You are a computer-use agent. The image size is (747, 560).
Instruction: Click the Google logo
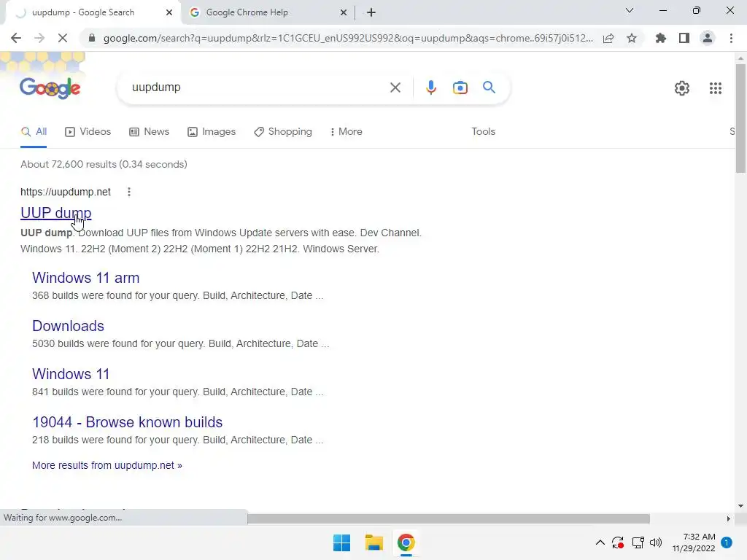point(50,87)
